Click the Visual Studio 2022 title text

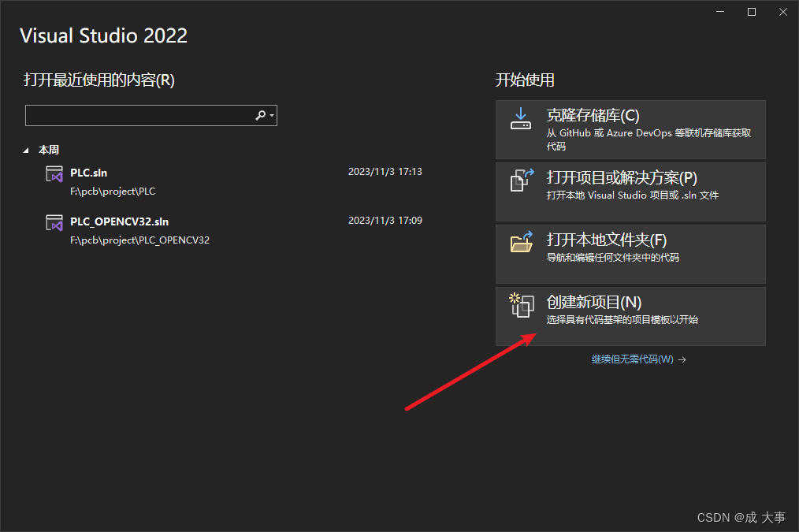click(x=103, y=35)
